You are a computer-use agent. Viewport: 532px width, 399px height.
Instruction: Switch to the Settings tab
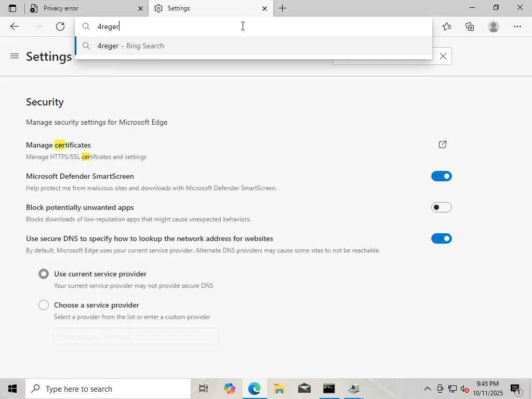point(210,8)
